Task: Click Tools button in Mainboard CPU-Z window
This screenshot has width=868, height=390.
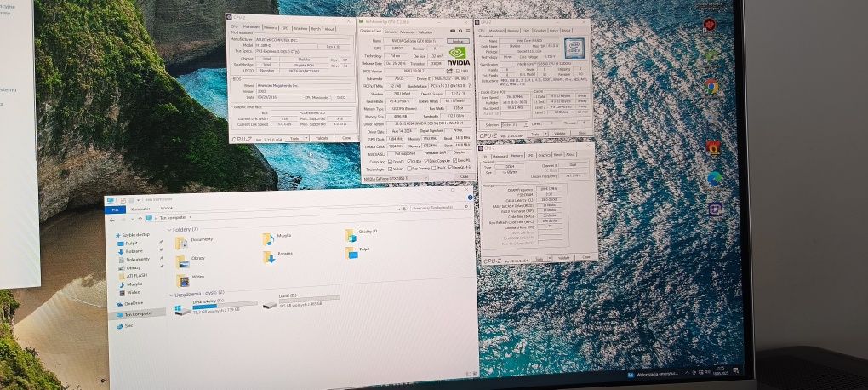Action: pos(294,138)
